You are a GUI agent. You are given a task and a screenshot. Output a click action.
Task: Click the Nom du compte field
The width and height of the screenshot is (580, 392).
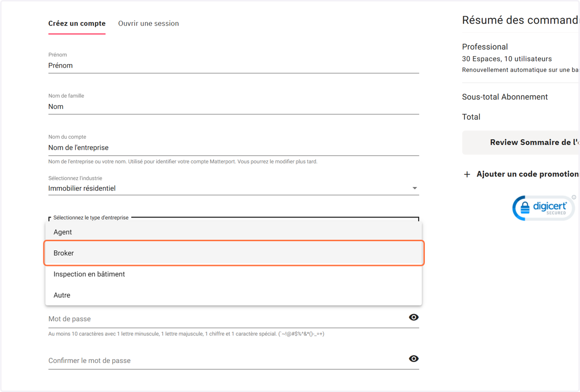[x=233, y=148]
